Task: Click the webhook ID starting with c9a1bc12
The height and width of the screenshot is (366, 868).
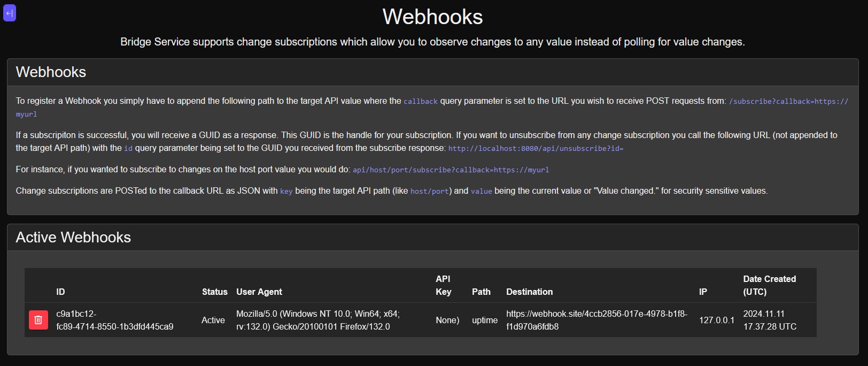Action: point(114,320)
